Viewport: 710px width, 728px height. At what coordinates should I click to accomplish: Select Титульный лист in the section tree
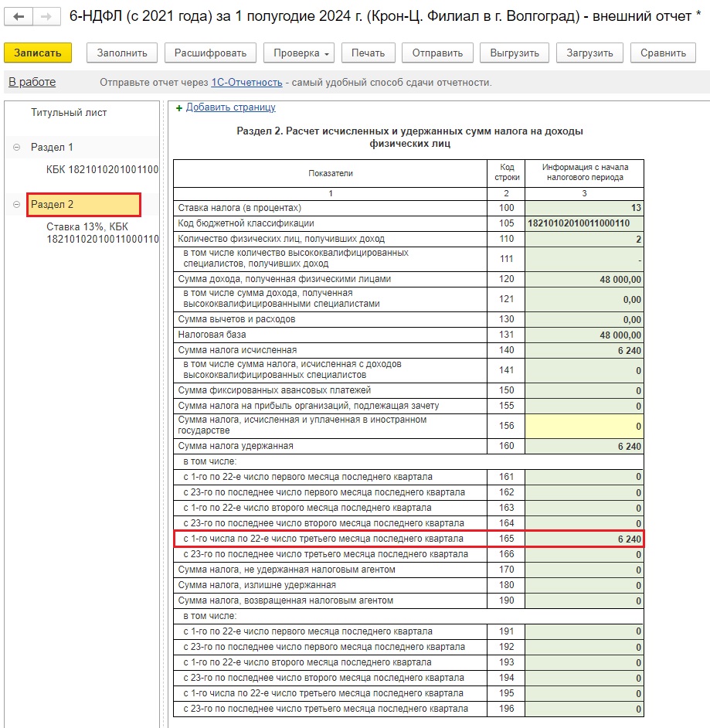pyautogui.click(x=69, y=112)
